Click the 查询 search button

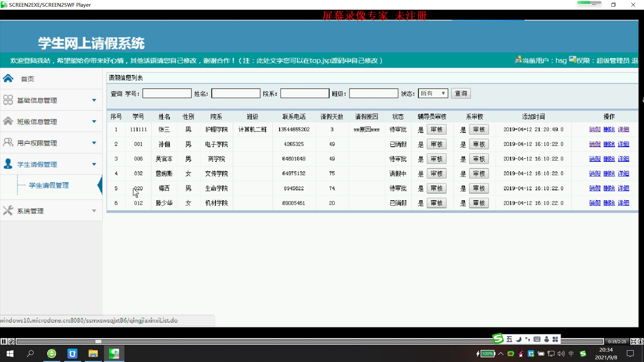(461, 94)
